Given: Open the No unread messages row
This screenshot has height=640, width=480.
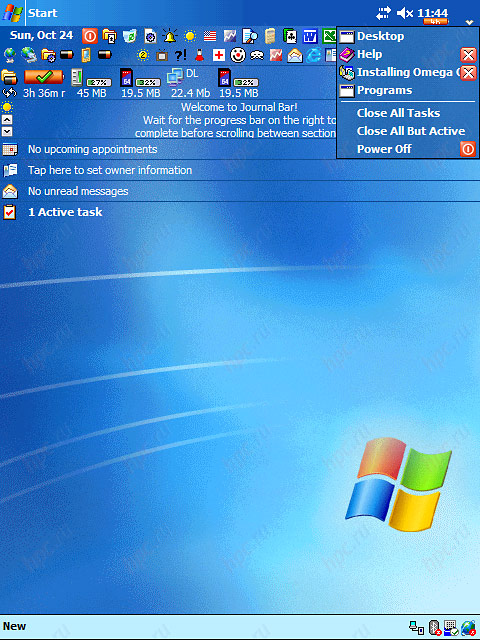Looking at the screenshot, I should [x=240, y=191].
